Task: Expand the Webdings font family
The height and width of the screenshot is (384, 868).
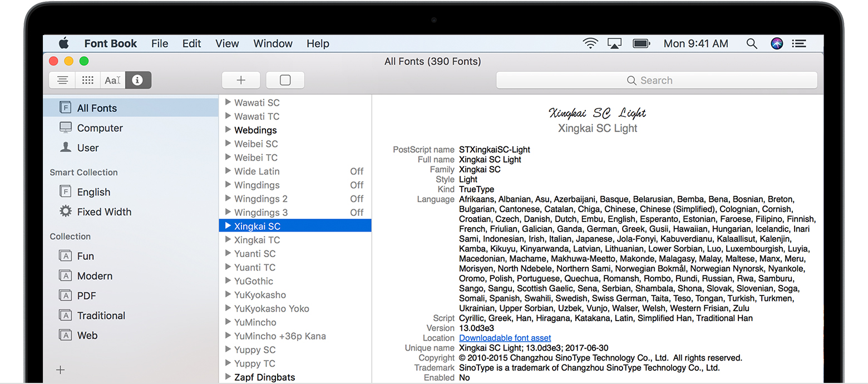Action: (x=228, y=130)
